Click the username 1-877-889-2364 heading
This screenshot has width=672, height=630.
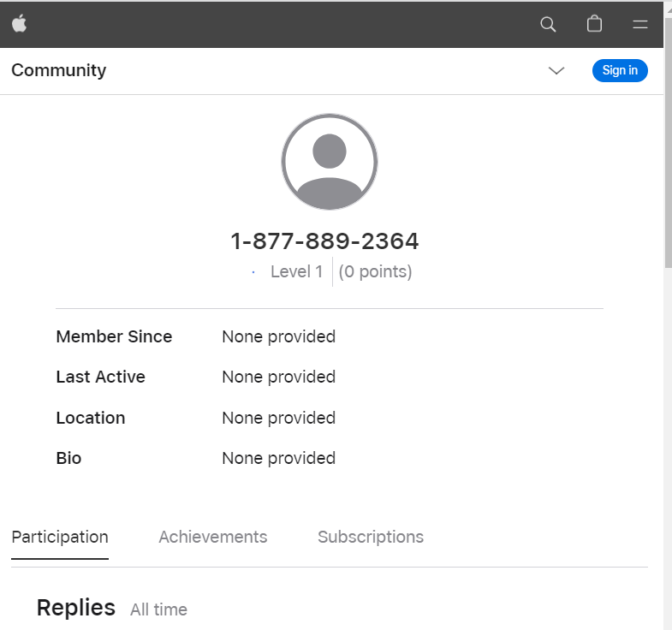point(325,241)
